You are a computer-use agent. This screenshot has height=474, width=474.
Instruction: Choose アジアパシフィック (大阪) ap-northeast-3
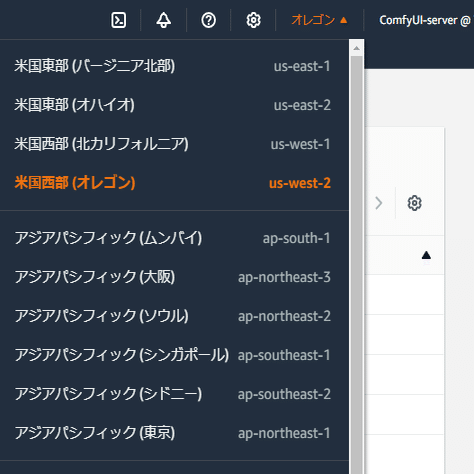[172, 277]
